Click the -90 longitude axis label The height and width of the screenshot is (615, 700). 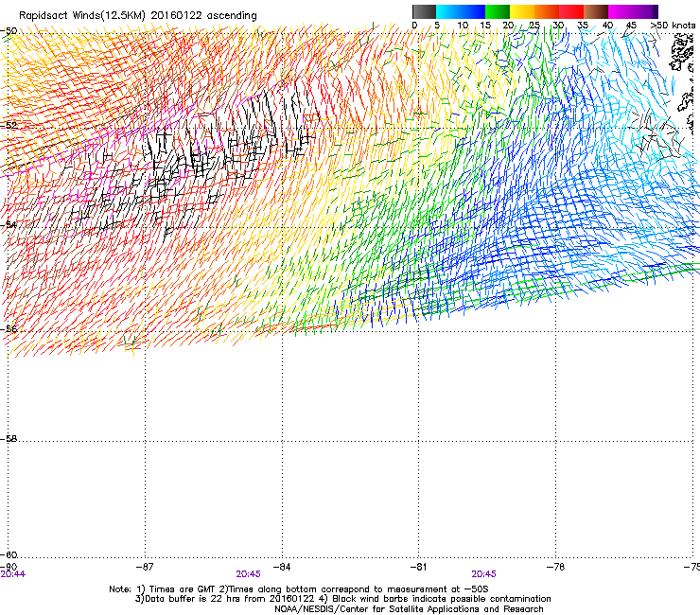click(x=9, y=567)
